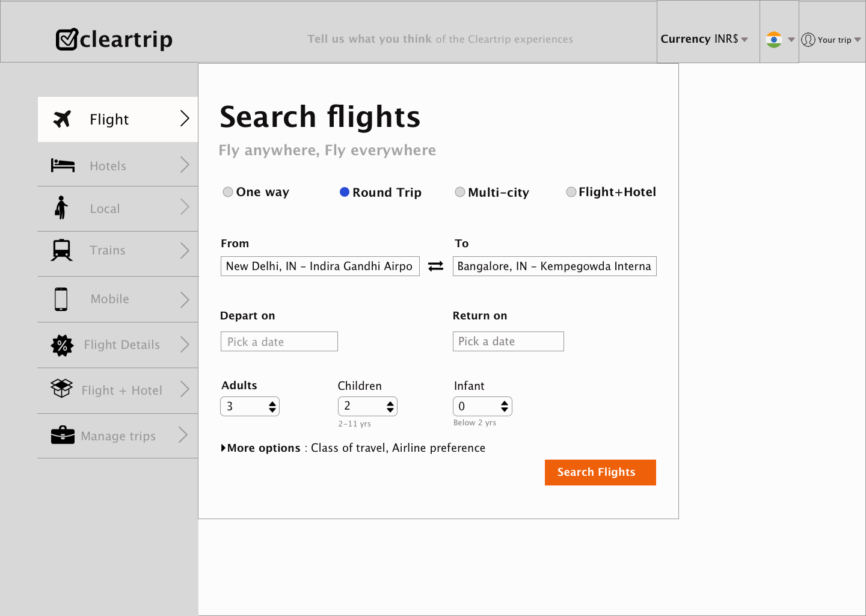This screenshot has height=616, width=866.
Task: Open the India flag country dropdown
Action: 779,40
